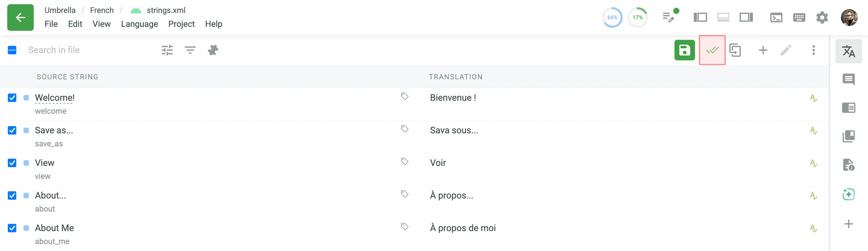Uncheck the Welcome! string checkbox
The height and width of the screenshot is (251, 868).
(12, 98)
